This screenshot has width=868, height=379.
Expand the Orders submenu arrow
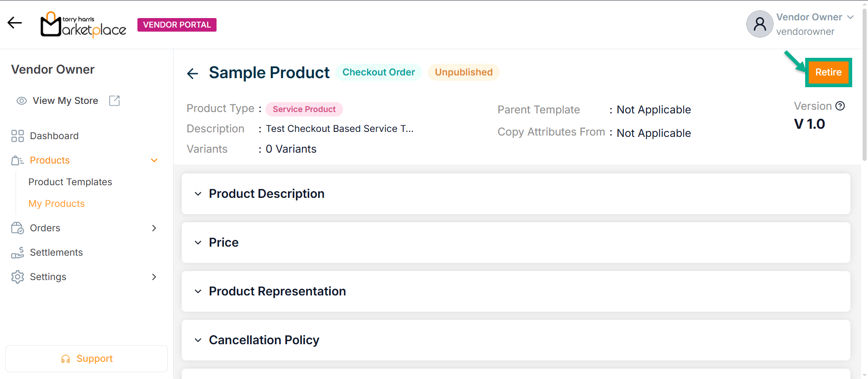click(x=154, y=228)
